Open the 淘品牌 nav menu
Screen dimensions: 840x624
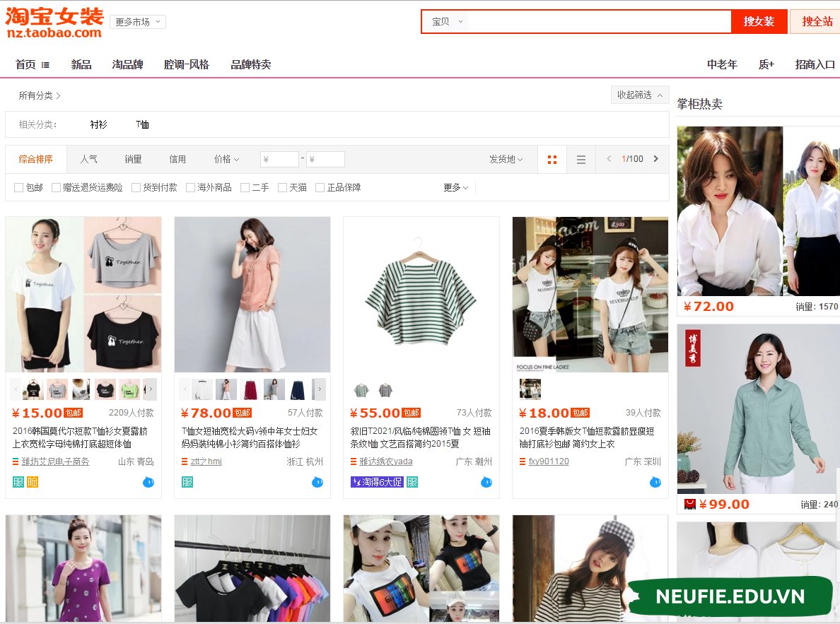point(127,65)
